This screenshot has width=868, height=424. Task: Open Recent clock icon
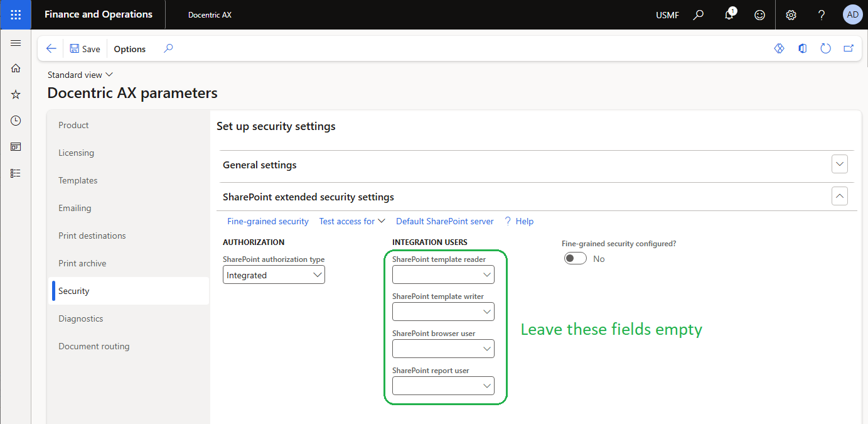click(16, 121)
